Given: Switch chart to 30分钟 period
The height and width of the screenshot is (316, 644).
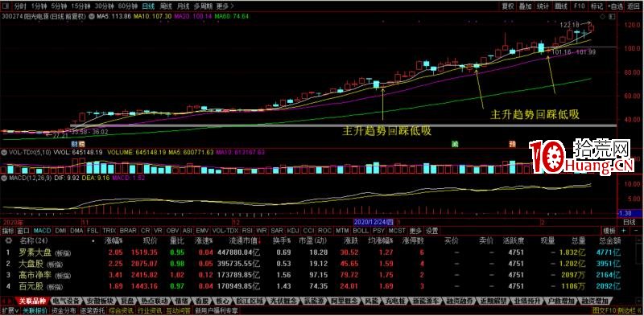Looking at the screenshot, I should click(104, 6).
